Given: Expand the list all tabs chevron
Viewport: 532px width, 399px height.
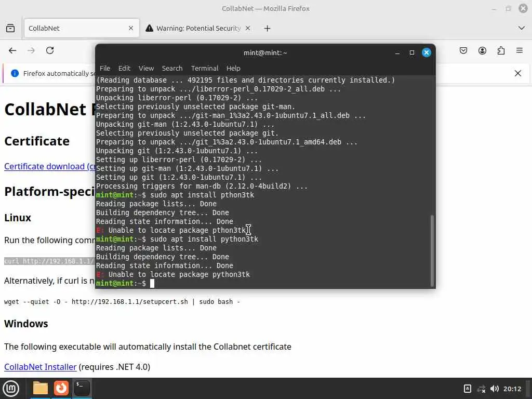Looking at the screenshot, I should click(522, 28).
